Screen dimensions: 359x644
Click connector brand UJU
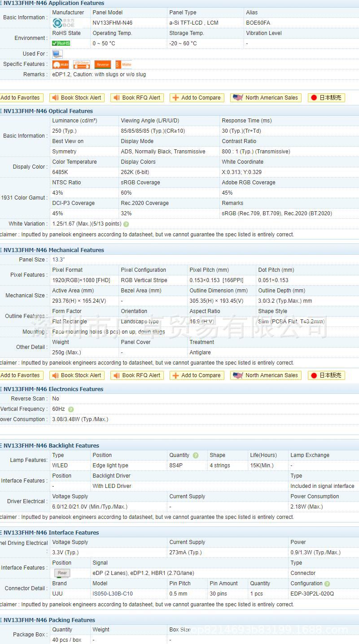pos(57,594)
